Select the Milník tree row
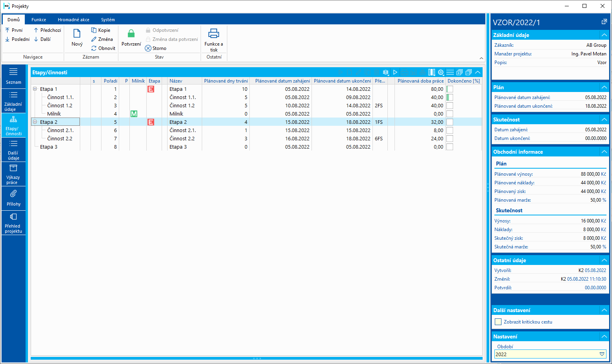612x364 pixels. click(54, 114)
